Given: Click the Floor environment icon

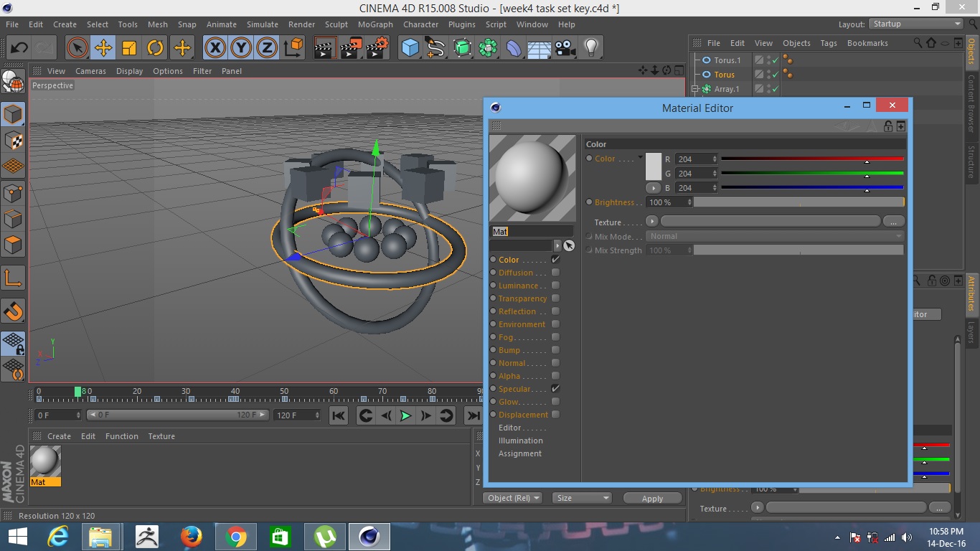Looking at the screenshot, I should click(540, 48).
